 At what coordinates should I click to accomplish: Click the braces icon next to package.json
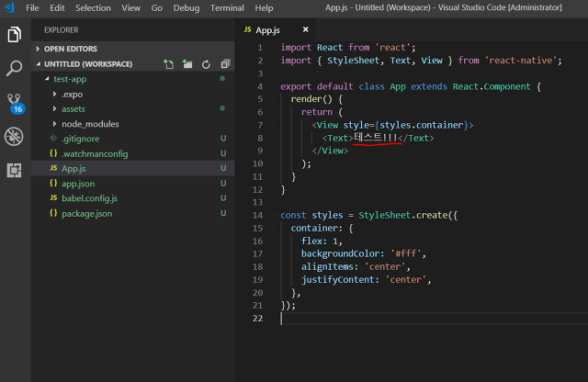[x=53, y=213]
